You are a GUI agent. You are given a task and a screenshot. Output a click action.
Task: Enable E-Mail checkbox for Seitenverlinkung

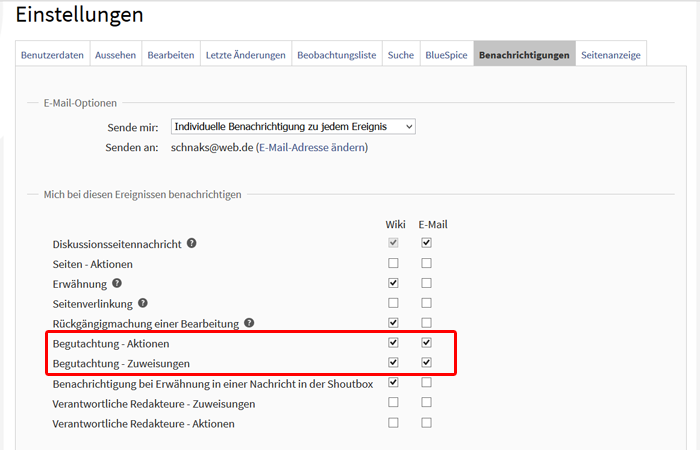click(x=427, y=303)
